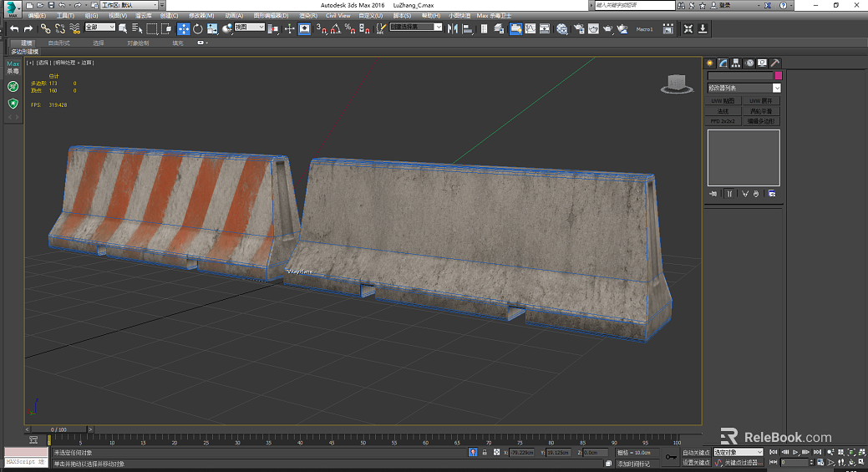Click the Unwrap UVW modifier button
The image size is (868, 472).
coord(761,101)
